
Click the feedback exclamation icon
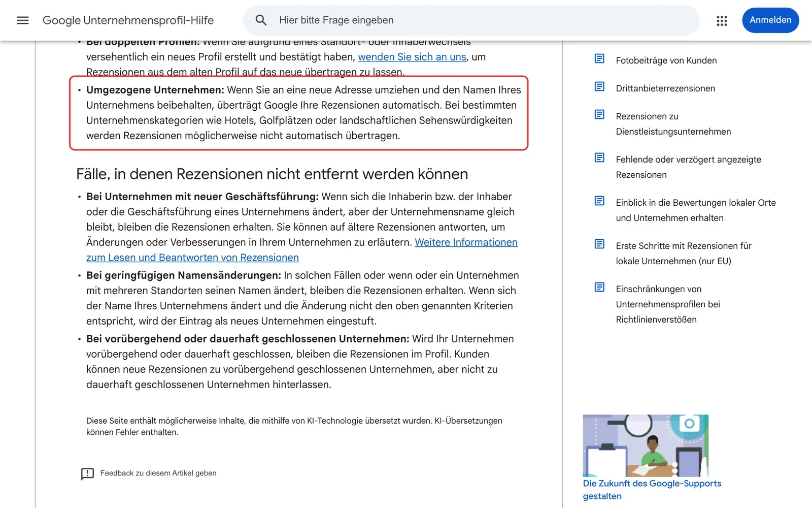[87, 473]
